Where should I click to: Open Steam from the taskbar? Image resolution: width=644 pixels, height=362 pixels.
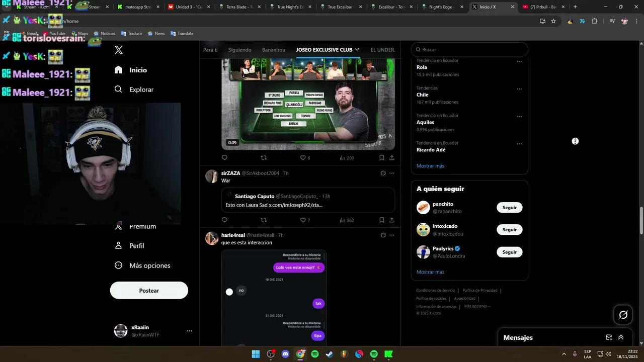329,354
